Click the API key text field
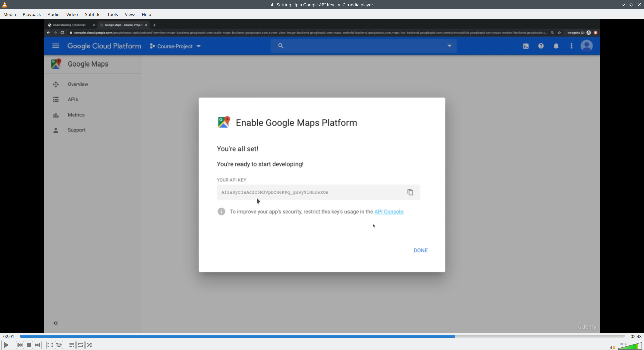The width and height of the screenshot is (644, 350). (x=318, y=192)
